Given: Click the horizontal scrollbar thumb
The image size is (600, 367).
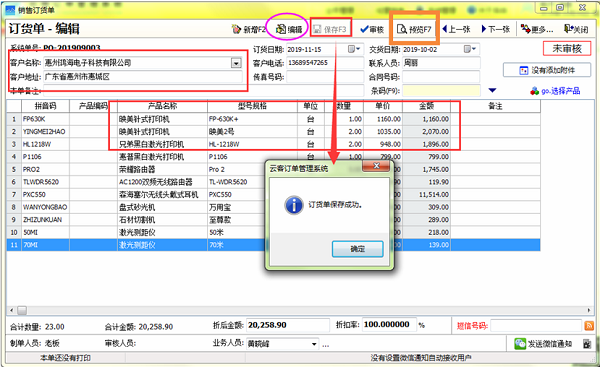Looking at the screenshot, I should (x=22, y=310).
